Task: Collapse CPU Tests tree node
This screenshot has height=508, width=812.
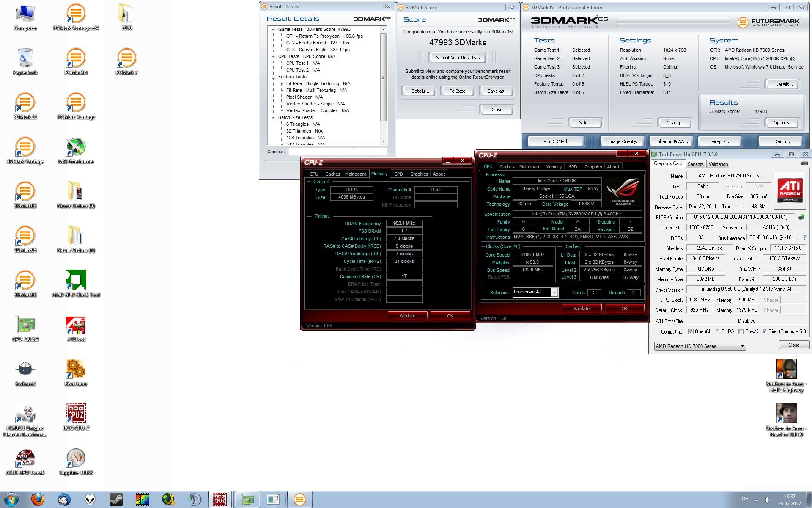Action: coord(274,56)
